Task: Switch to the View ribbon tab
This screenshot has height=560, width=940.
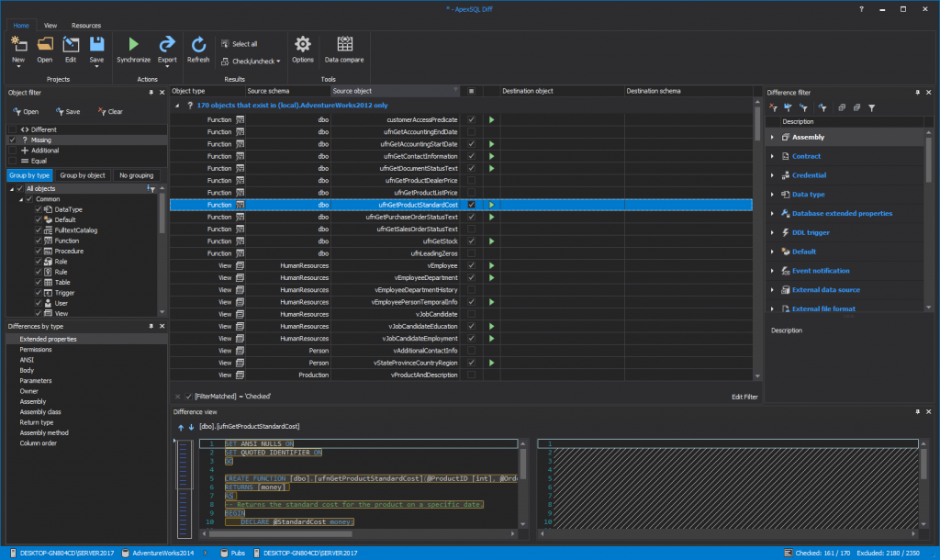Action: [50, 25]
